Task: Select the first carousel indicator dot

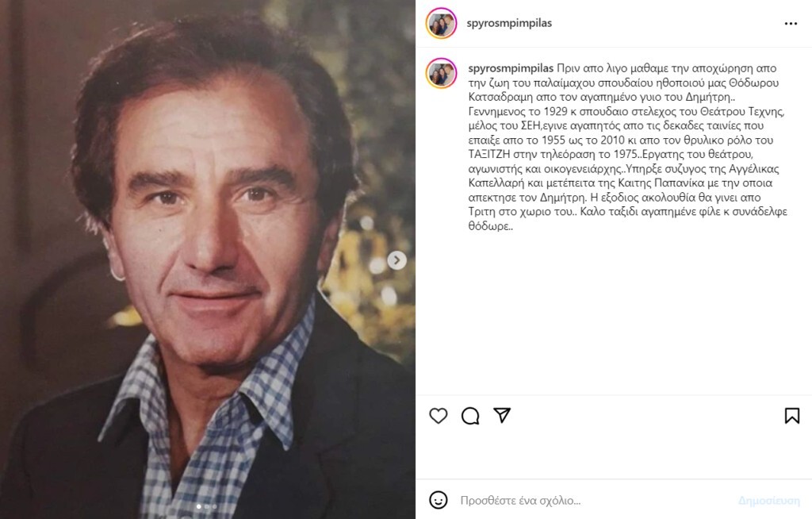Action: (199, 506)
